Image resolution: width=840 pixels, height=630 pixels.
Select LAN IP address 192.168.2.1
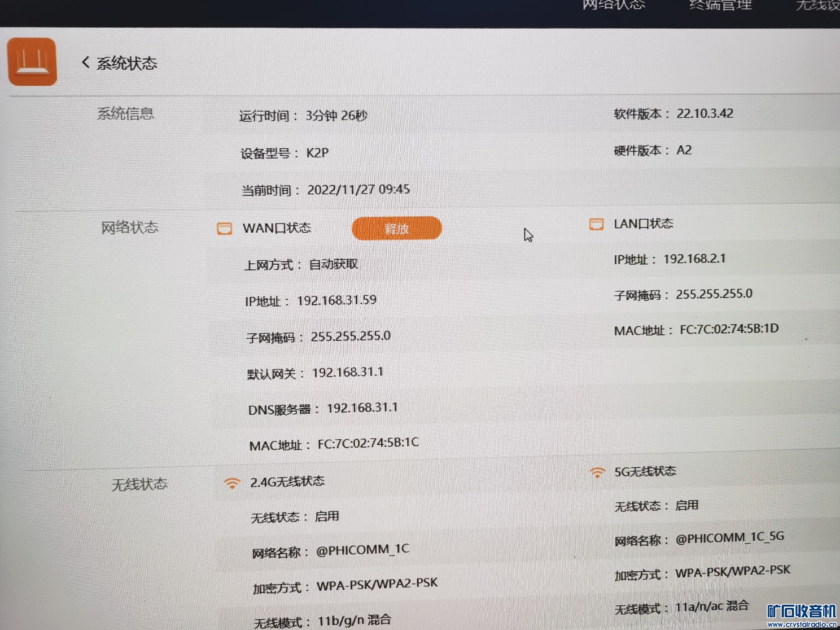(x=694, y=259)
